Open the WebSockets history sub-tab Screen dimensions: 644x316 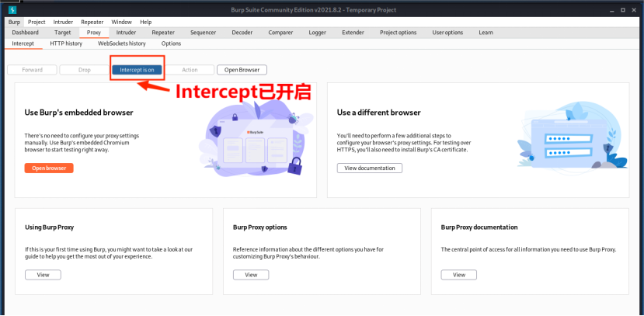tap(121, 43)
